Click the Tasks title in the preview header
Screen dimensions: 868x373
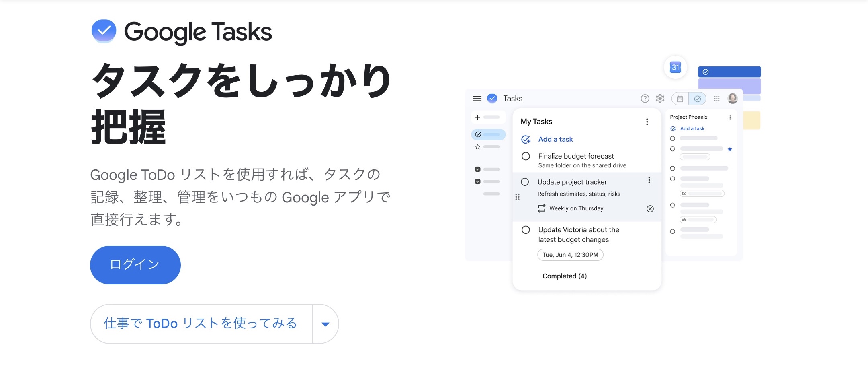pyautogui.click(x=513, y=99)
